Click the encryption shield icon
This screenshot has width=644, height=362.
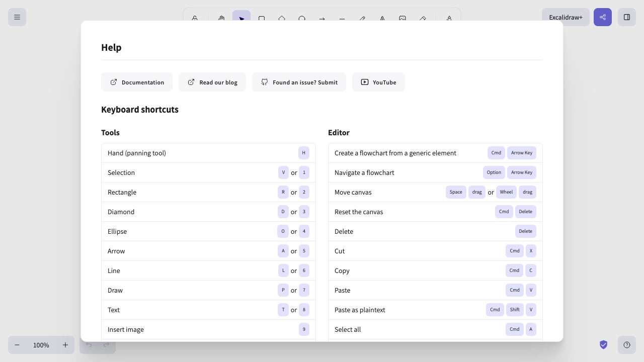point(604,345)
